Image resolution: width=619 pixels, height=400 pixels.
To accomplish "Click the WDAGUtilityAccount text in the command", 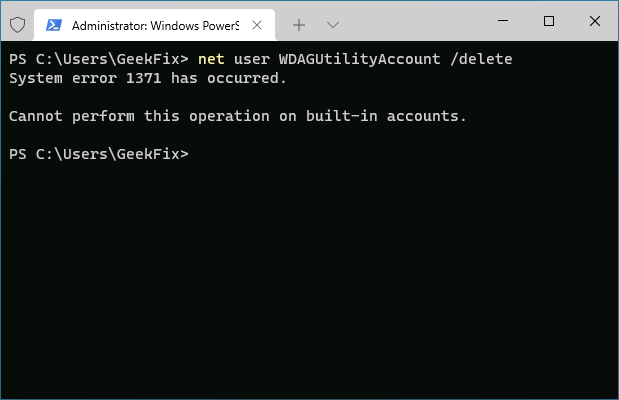I will click(359, 59).
